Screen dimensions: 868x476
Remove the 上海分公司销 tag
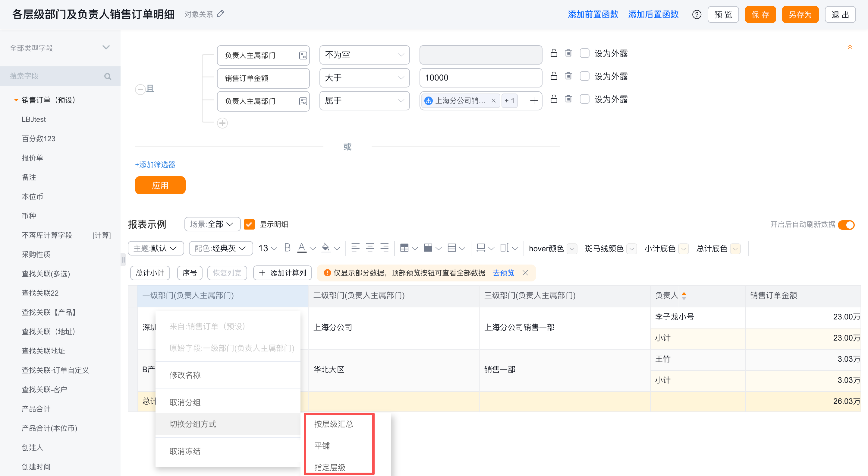pyautogui.click(x=493, y=100)
